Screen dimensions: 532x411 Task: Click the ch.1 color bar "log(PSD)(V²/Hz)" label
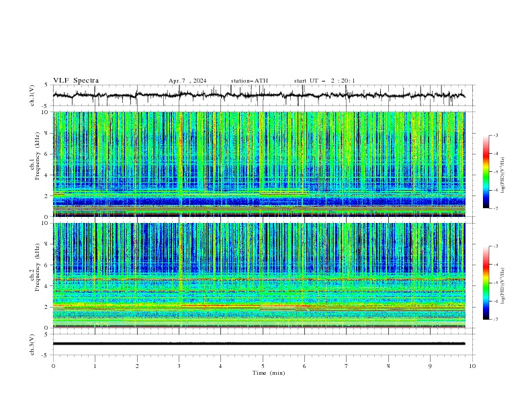click(504, 175)
